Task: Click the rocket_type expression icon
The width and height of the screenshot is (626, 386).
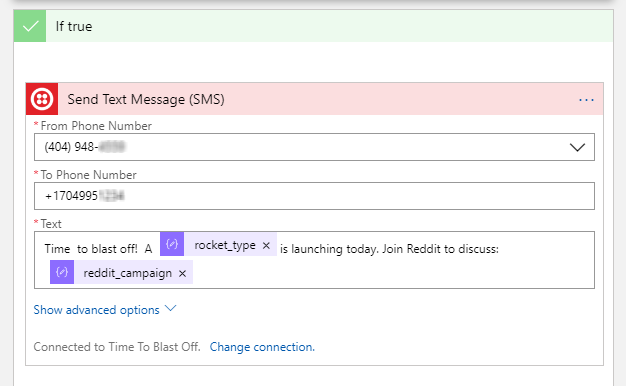Action: pos(172,244)
